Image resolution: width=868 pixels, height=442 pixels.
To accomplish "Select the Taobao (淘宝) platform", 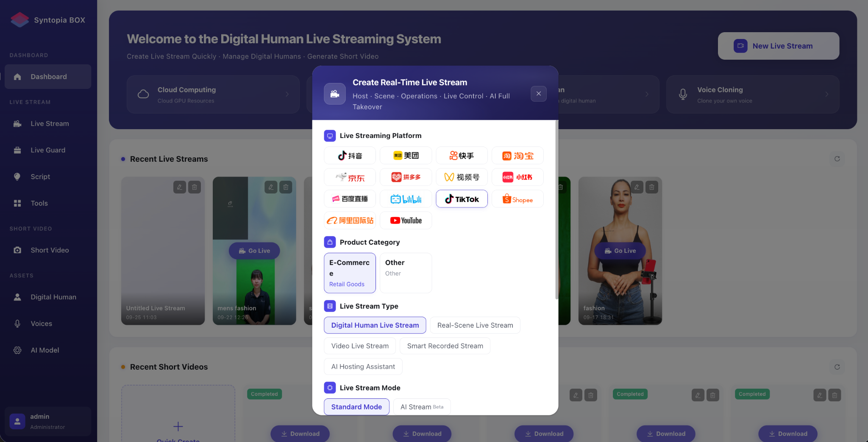I will [517, 156].
